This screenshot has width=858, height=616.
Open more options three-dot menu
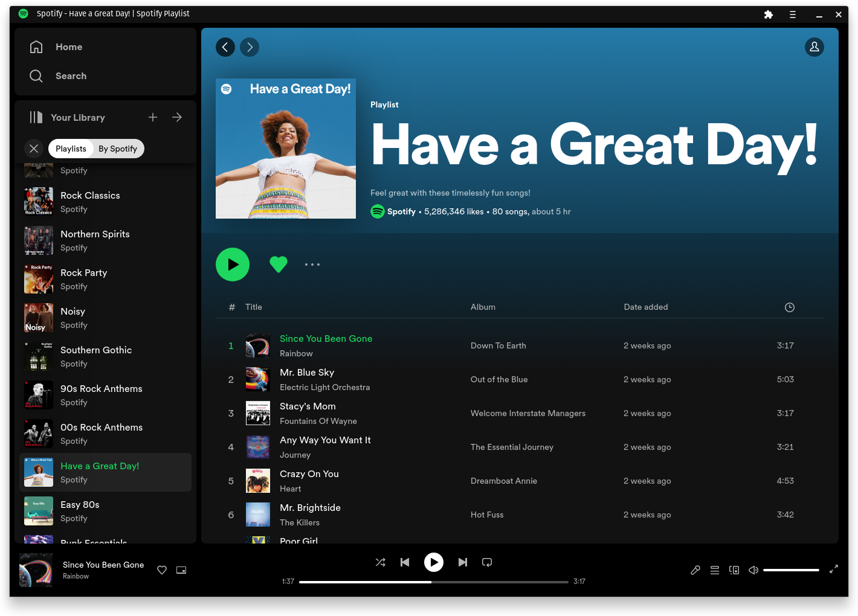point(312,265)
